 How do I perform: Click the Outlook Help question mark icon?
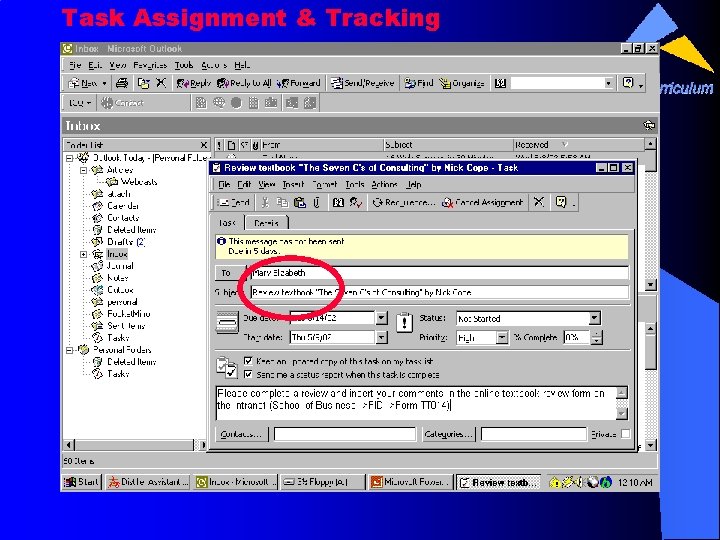tap(628, 83)
